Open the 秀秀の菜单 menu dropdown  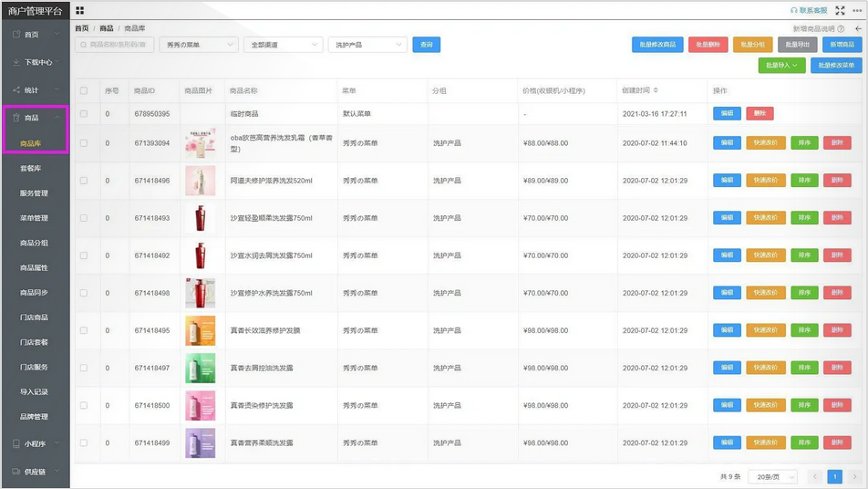click(198, 45)
